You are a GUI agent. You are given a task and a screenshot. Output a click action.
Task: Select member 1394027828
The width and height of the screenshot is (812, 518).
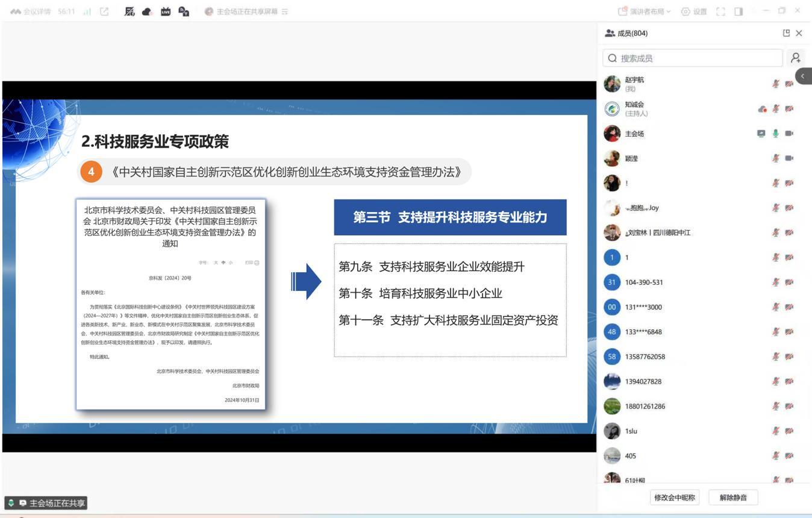click(704, 381)
